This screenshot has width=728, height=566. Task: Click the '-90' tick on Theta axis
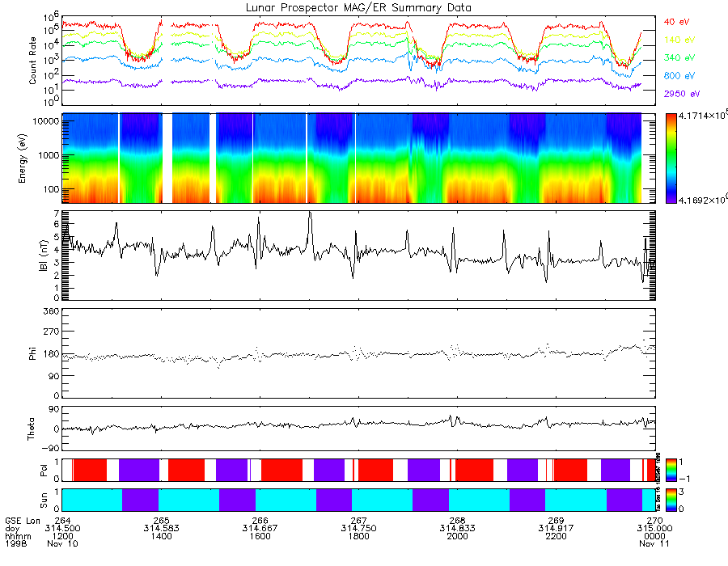pos(51,448)
